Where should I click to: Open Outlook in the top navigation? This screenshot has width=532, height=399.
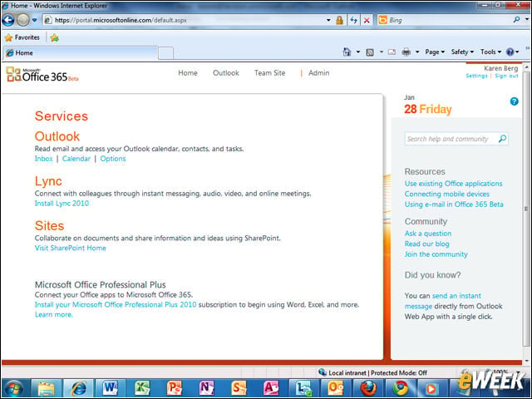[226, 73]
